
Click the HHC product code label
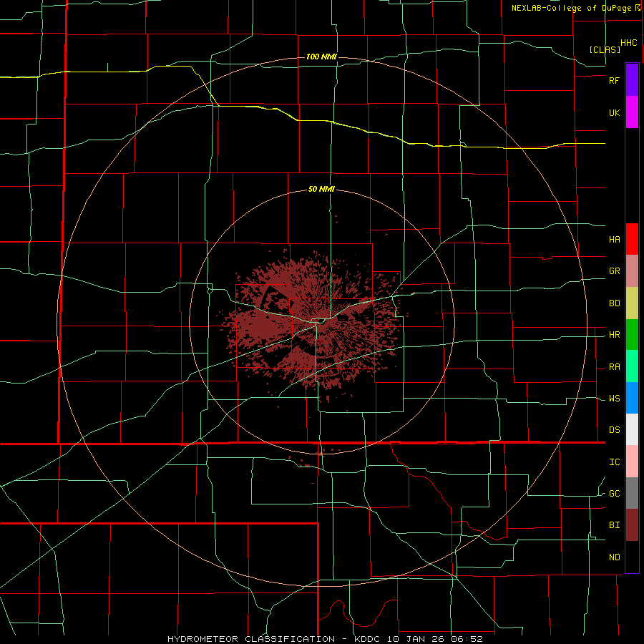629,43
